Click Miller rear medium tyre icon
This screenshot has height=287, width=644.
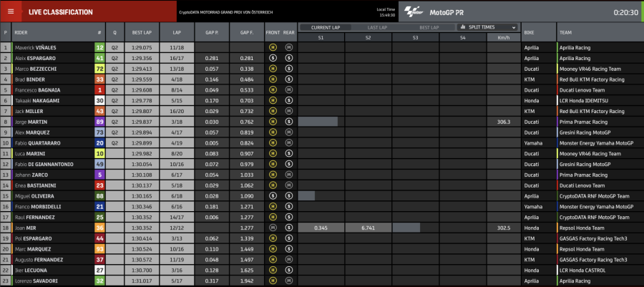(x=289, y=111)
